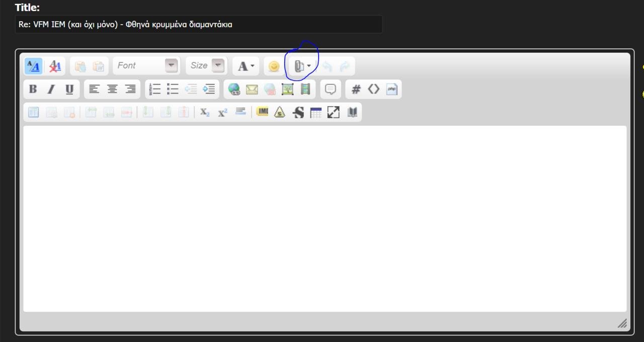The image size is (644, 342).
Task: Click the Title input field
Action: click(x=198, y=24)
